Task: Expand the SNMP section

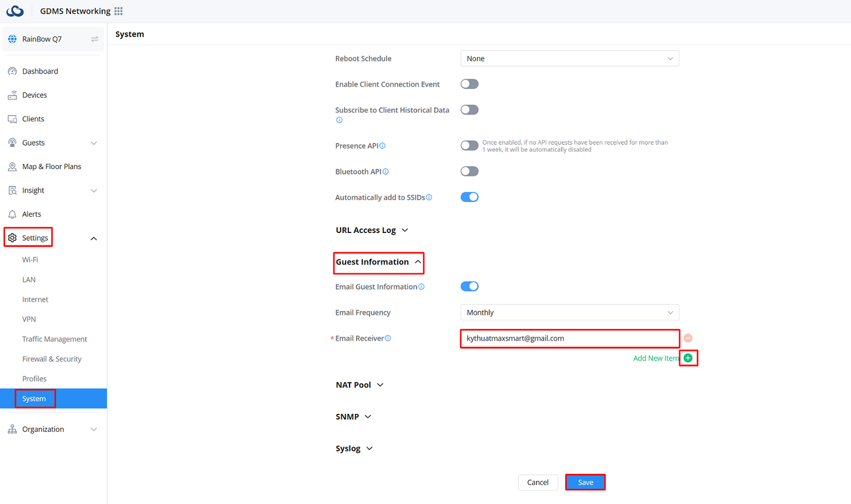Action: 353,416
